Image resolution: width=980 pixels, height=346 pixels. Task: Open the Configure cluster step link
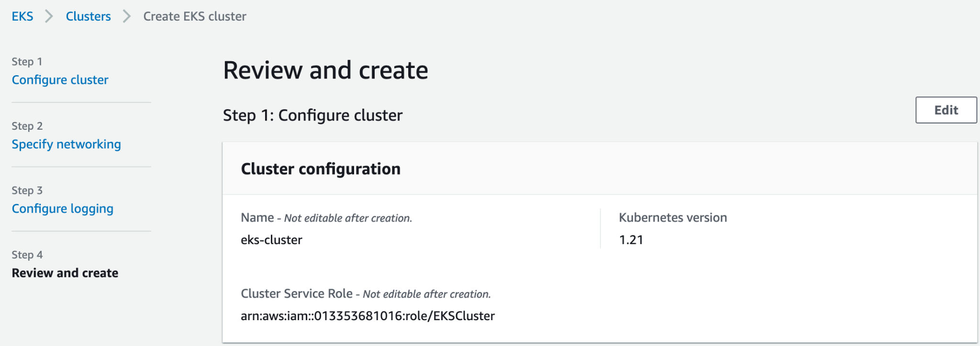tap(60, 80)
